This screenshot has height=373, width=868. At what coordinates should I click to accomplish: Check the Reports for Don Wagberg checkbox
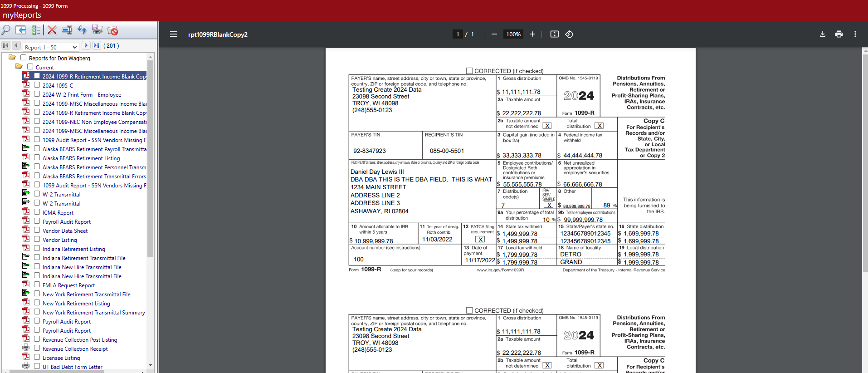23,58
